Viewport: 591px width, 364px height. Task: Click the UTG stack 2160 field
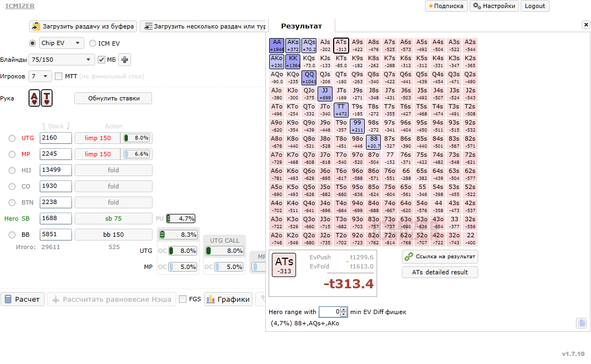(x=56, y=138)
